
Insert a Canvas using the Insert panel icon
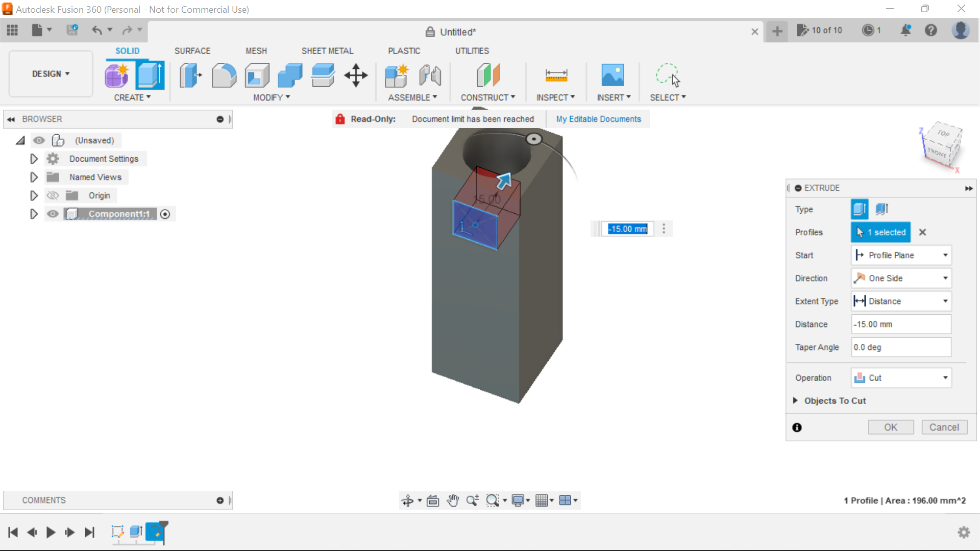(613, 75)
